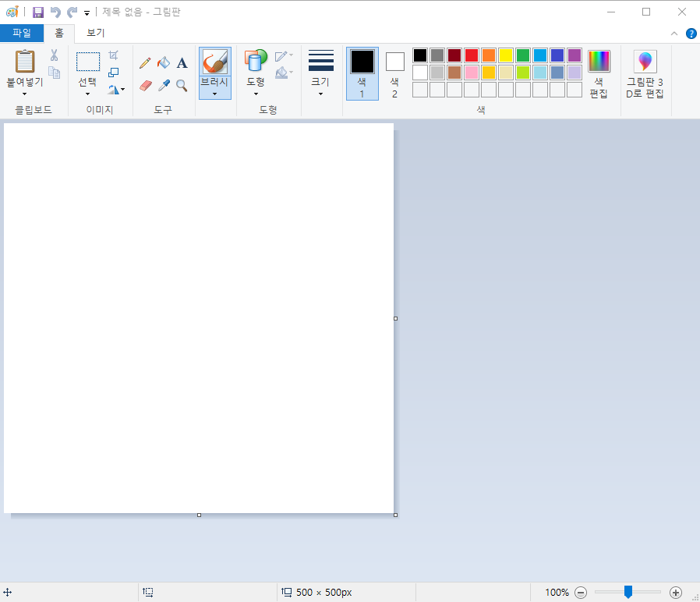Image resolution: width=700 pixels, height=602 pixels.
Task: Click the blue Help question mark icon
Action: pyautogui.click(x=691, y=34)
